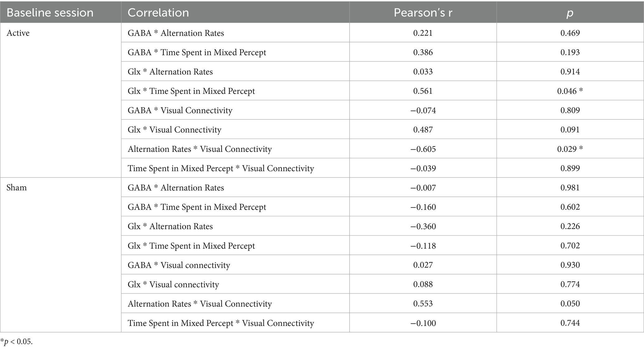
Task: Select the Pearson's r value −0.360
Action: (x=423, y=226)
